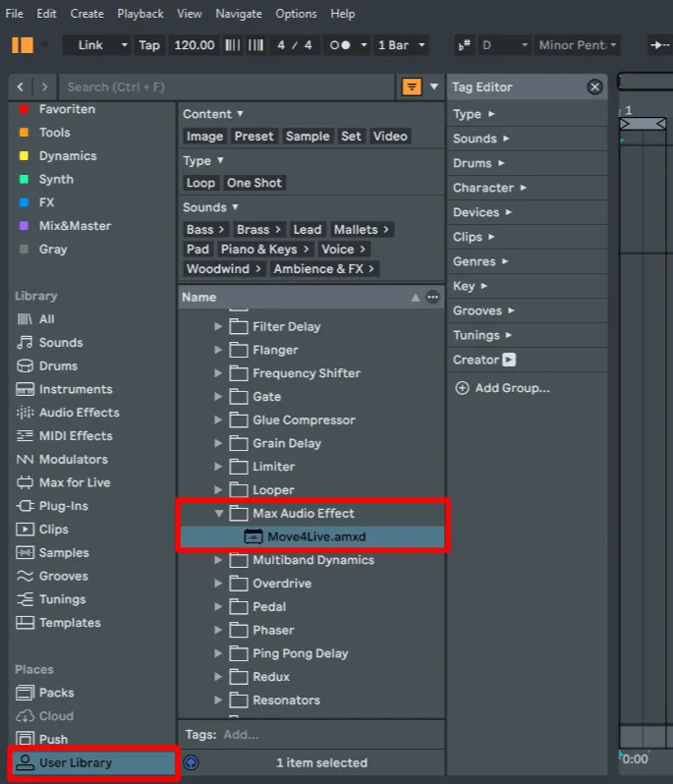Open the 1 Bar quantization dropdown
The width and height of the screenshot is (673, 784).
pyautogui.click(x=402, y=45)
